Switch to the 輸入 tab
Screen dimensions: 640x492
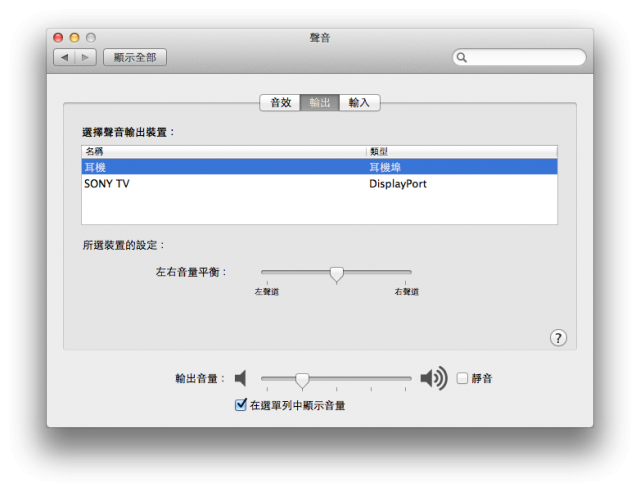(359, 102)
